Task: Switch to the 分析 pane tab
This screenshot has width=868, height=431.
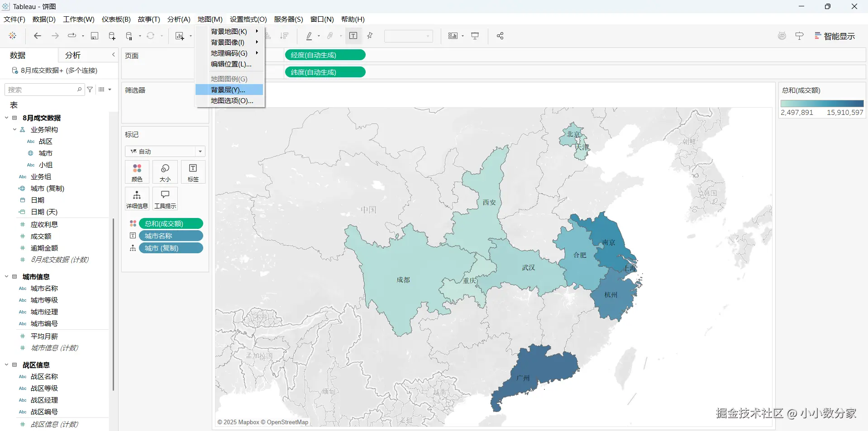Action: pyautogui.click(x=73, y=55)
